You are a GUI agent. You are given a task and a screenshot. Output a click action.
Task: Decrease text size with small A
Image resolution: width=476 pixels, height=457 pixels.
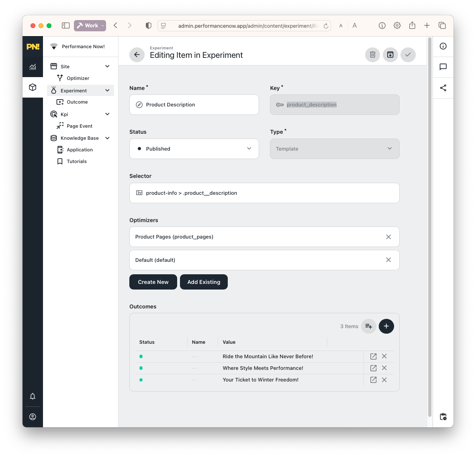tap(341, 26)
